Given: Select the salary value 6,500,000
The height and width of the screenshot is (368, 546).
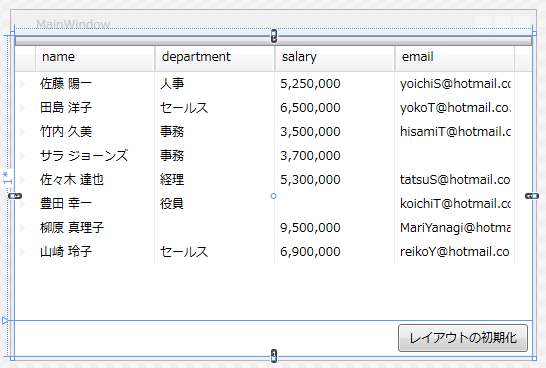Looking at the screenshot, I should click(x=310, y=108).
